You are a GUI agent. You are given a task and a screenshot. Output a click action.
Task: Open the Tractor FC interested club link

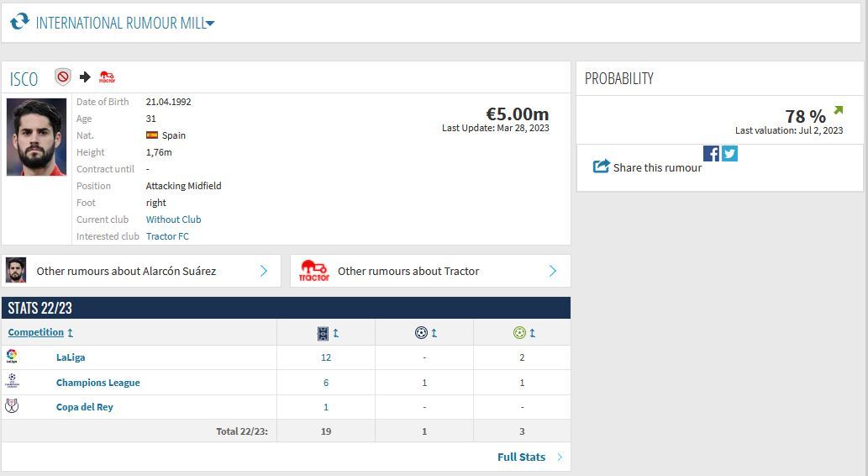click(167, 236)
